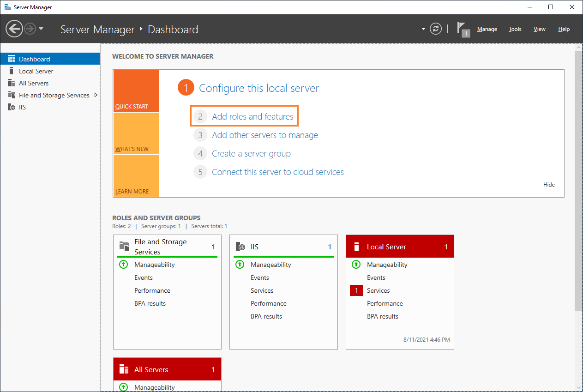Select IIS in the sidebar

pos(50,107)
